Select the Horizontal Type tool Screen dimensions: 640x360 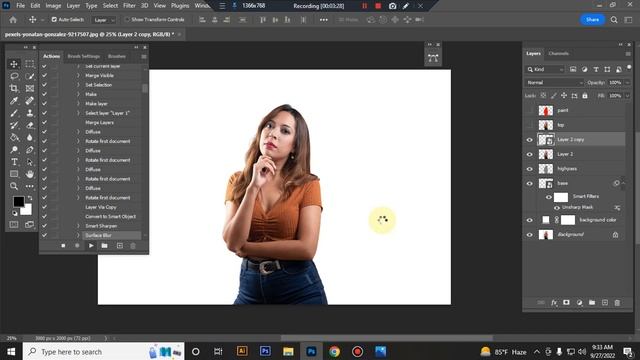[x=14, y=162]
